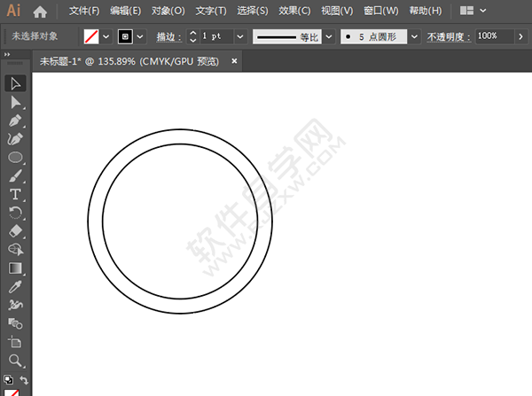Viewport: 532px width, 396px height.
Task: Open the stroke weight dropdown arrow
Action: click(240, 36)
